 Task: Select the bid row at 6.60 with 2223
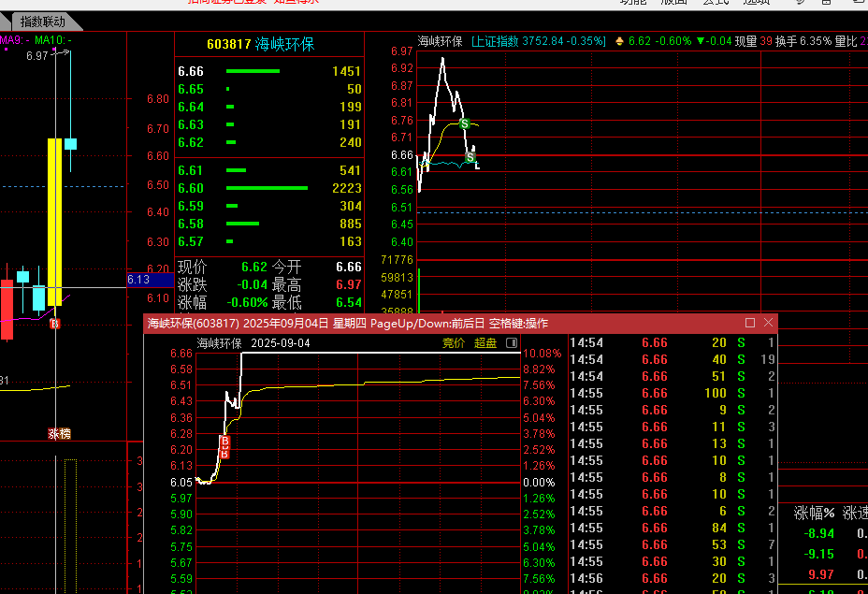point(269,188)
